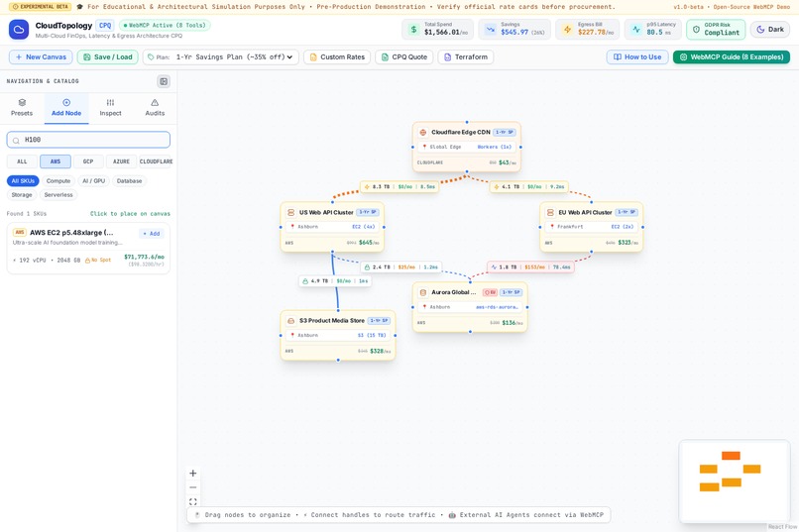The width and height of the screenshot is (799, 532).
Task: Fit canvas view to screen
Action: click(193, 501)
